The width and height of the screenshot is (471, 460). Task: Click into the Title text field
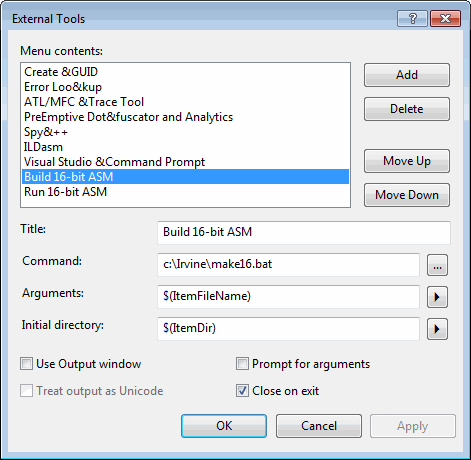(x=304, y=232)
